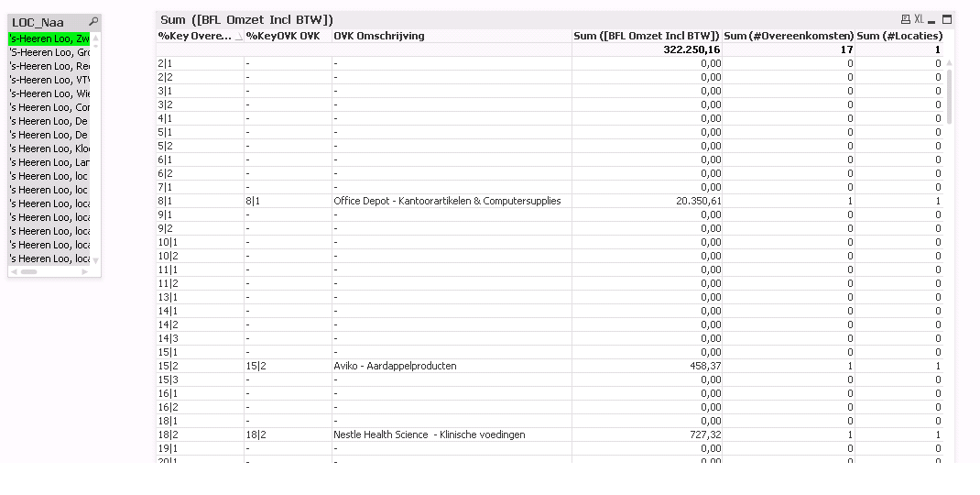The image size is (980, 495).
Task: Click the Office Depot - Kantoorartikelen row
Action: click(x=447, y=201)
